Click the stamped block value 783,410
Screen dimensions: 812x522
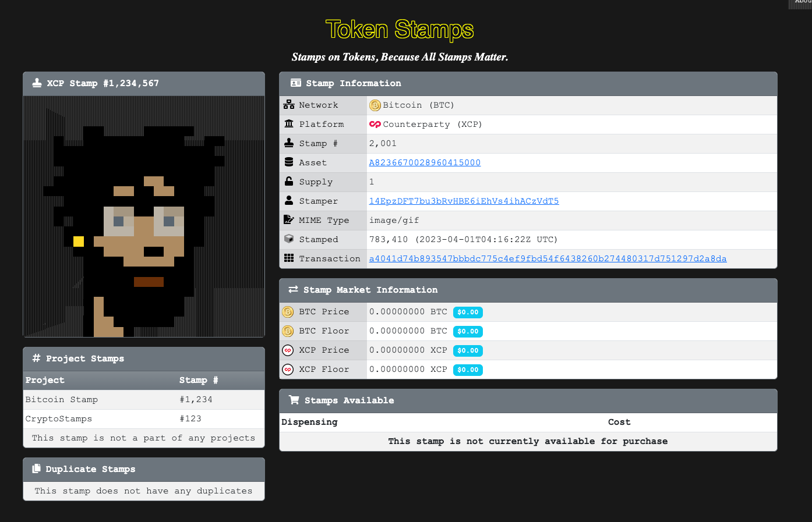click(x=389, y=239)
